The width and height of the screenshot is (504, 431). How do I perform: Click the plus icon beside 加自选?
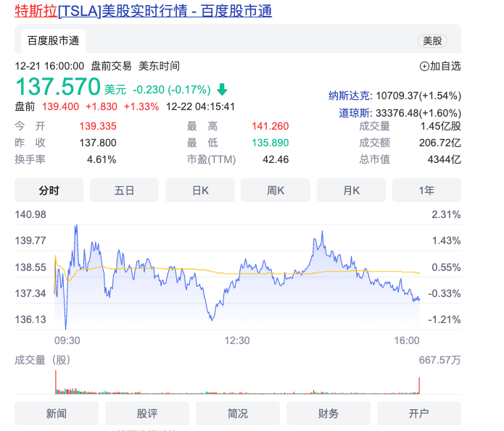[x=424, y=66]
